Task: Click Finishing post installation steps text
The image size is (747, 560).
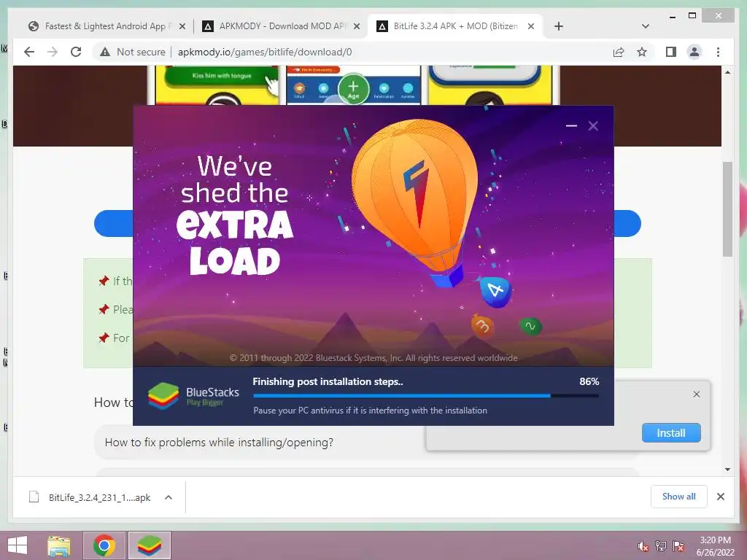Action: click(328, 381)
